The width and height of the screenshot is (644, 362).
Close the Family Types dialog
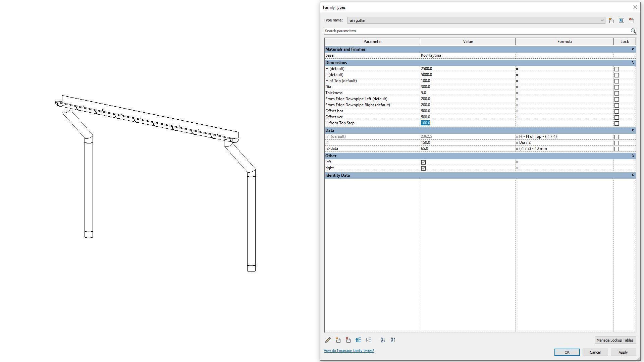click(635, 7)
